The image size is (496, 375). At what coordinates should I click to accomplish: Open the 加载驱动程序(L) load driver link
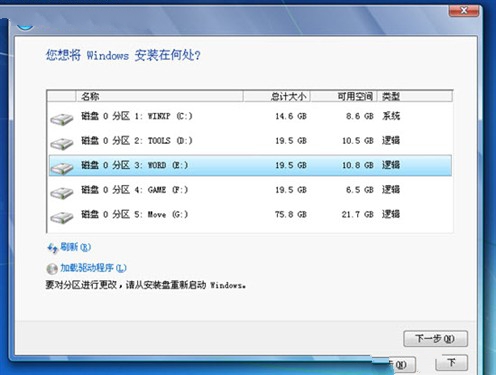pyautogui.click(x=93, y=268)
